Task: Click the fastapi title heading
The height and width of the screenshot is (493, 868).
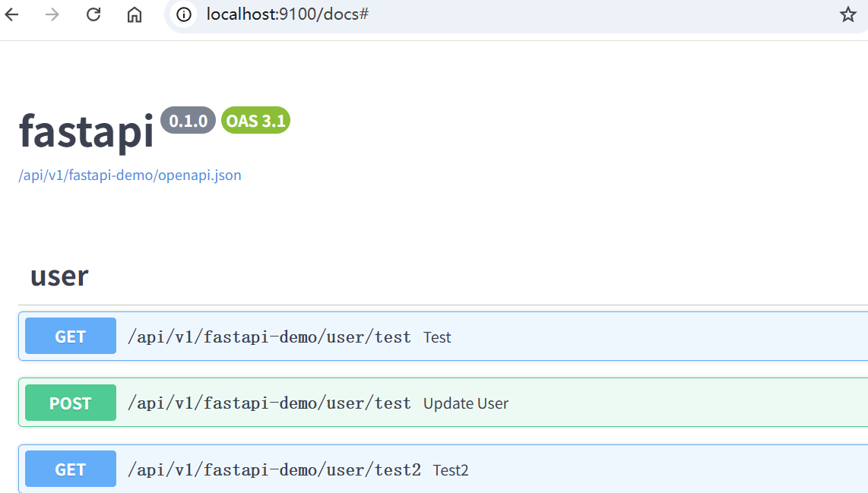Action: click(x=87, y=130)
